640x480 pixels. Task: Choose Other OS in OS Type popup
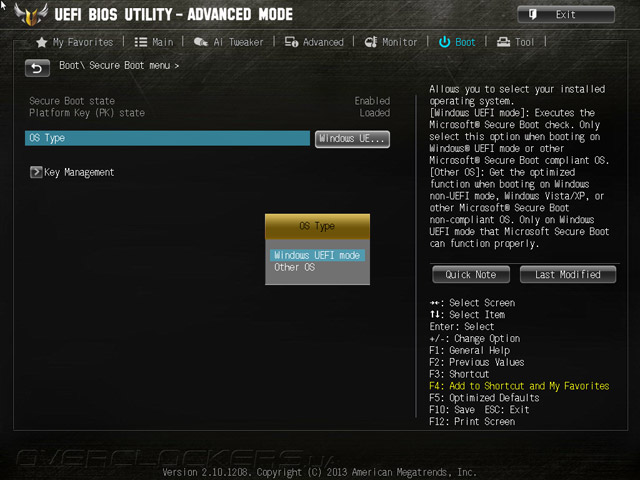pyautogui.click(x=294, y=267)
